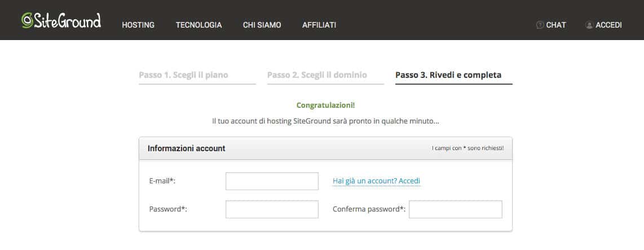Click the question mark chat icon
The image size is (644, 250).
coord(540,25)
